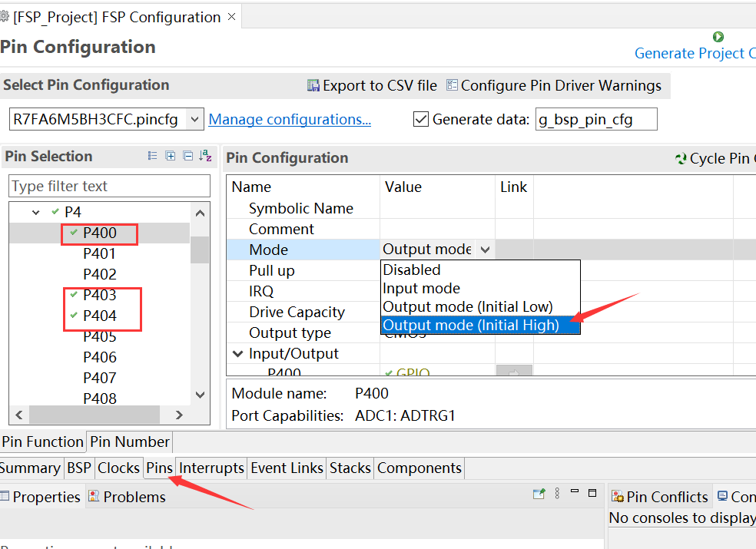Collapse all items in Pin Selection
This screenshot has height=549, width=756.
point(187,156)
